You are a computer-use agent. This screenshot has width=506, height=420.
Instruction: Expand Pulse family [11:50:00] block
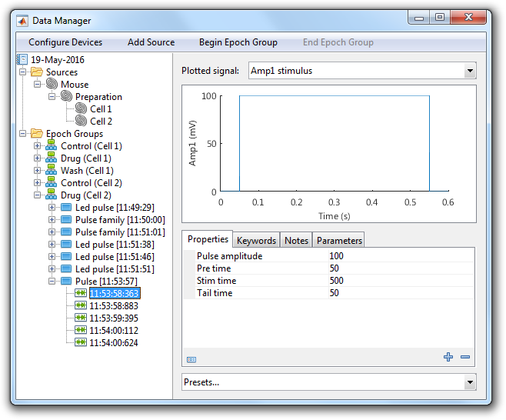[52, 220]
